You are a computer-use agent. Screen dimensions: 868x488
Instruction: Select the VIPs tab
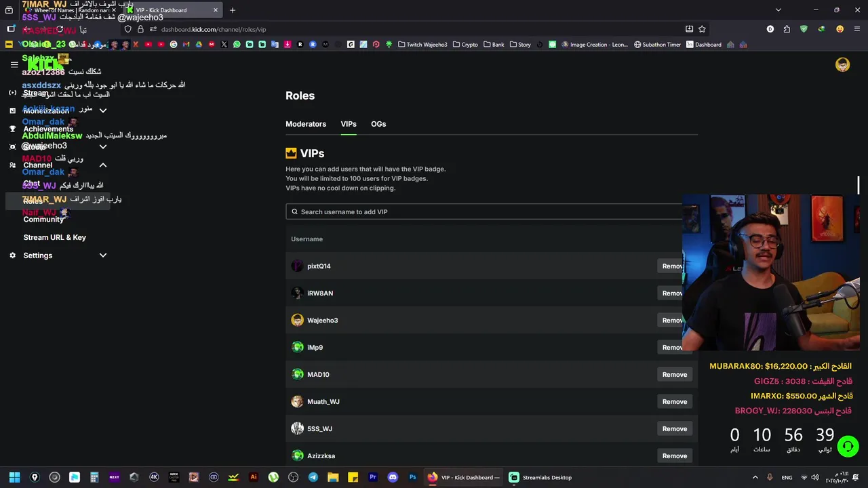point(349,124)
